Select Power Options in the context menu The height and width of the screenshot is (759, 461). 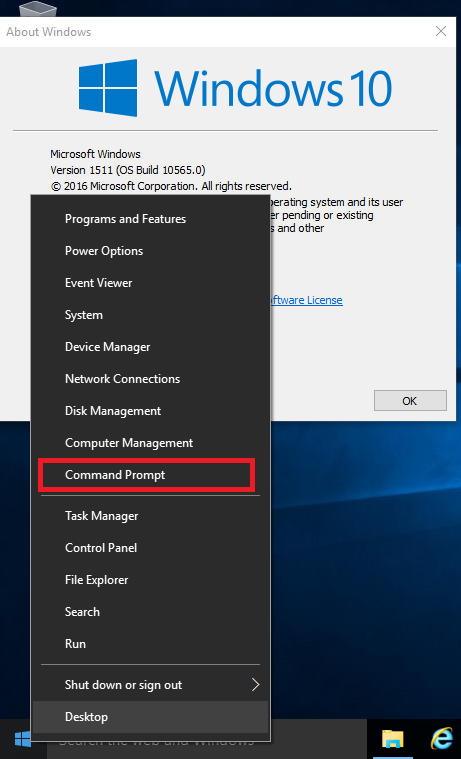(150, 251)
